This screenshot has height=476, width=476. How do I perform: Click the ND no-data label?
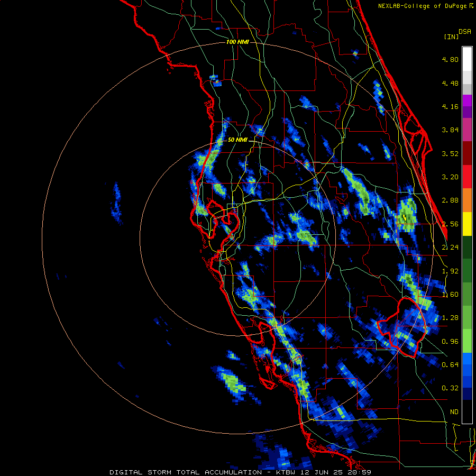click(454, 412)
